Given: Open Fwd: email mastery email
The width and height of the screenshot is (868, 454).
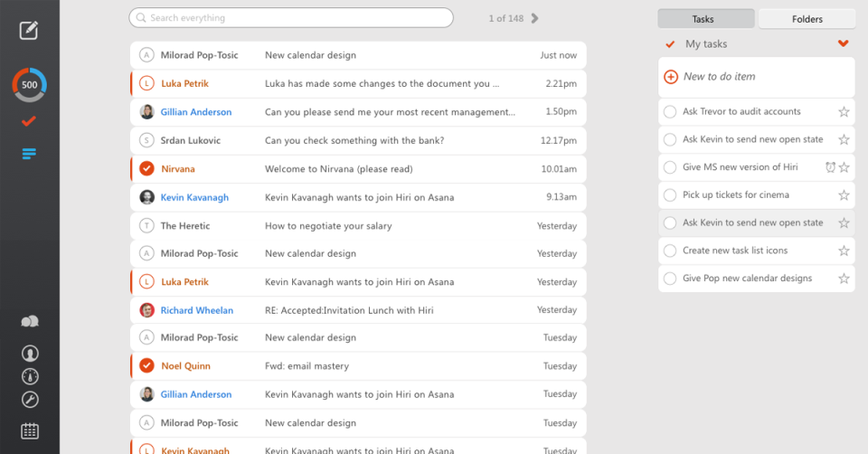Looking at the screenshot, I should (358, 366).
